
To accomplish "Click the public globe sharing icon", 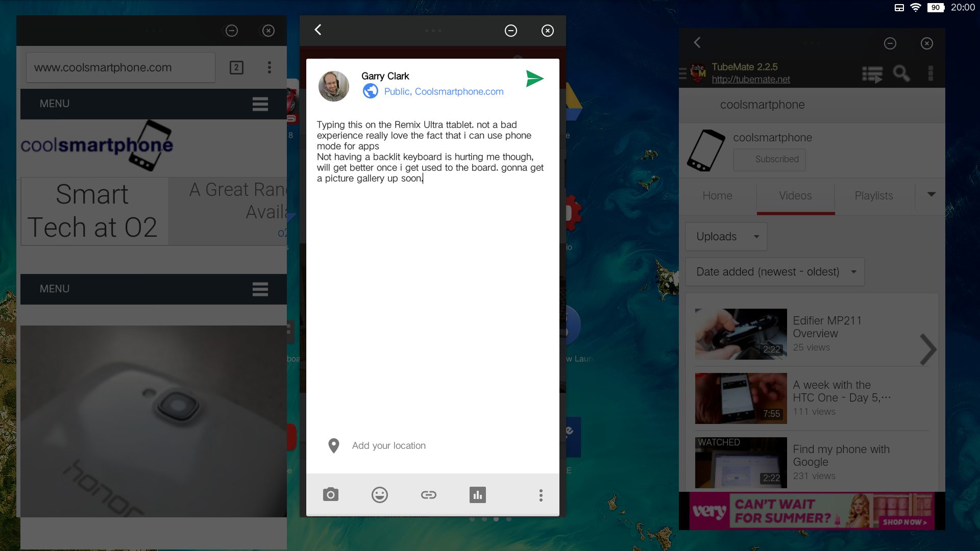I will click(371, 91).
